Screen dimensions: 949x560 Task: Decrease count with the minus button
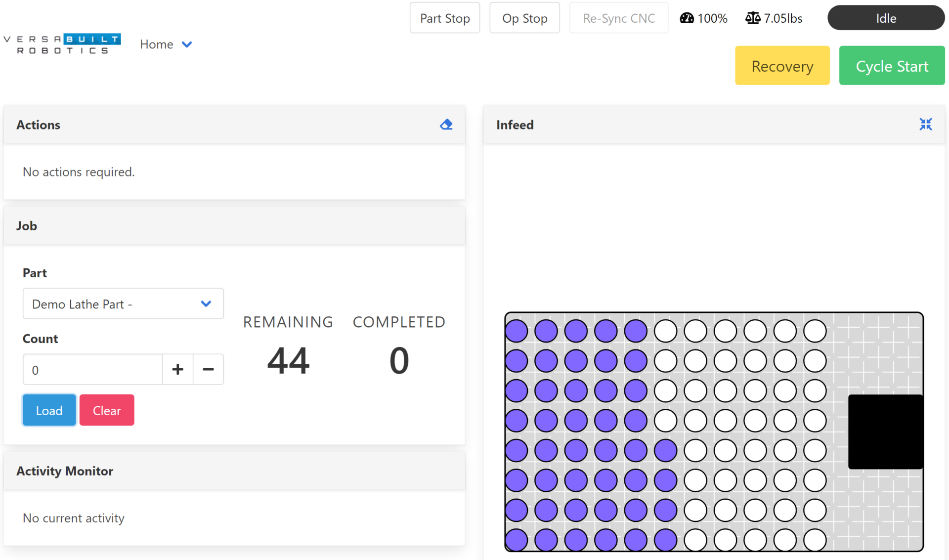tap(208, 369)
